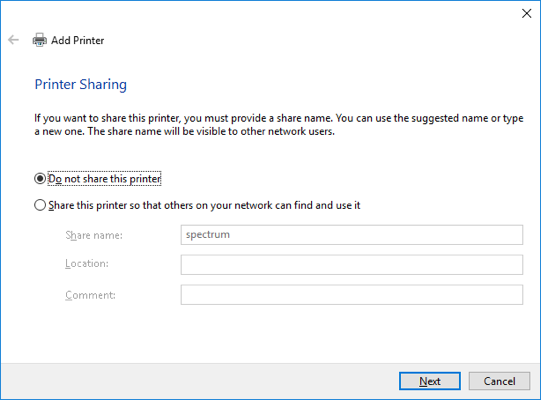Focus the Share name field containing spectrum

pyautogui.click(x=352, y=235)
